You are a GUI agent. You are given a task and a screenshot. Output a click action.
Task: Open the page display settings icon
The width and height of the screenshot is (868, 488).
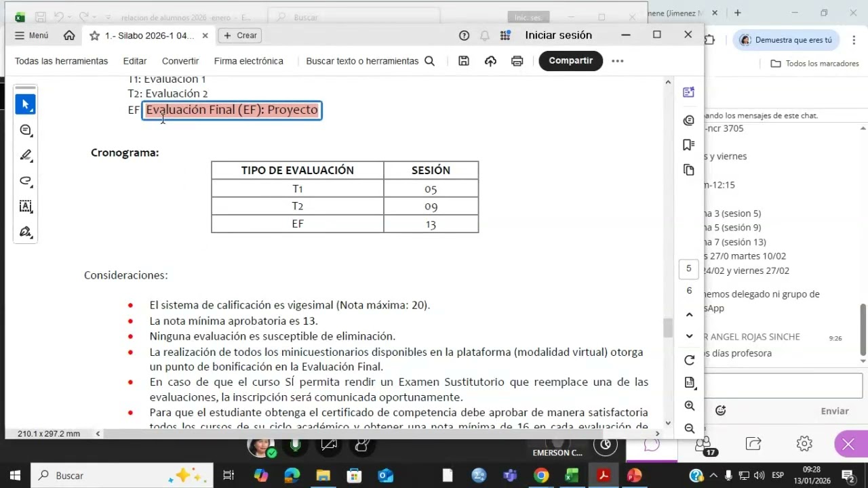(689, 382)
